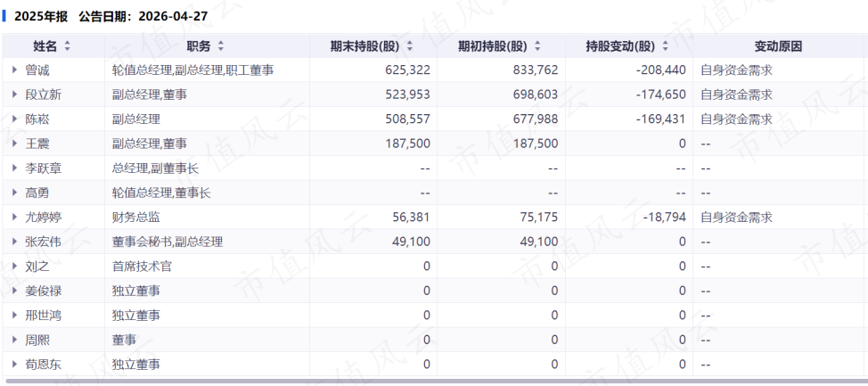The height and width of the screenshot is (386, 868).
Task: Expand row for 刘之
Action: tap(15, 267)
